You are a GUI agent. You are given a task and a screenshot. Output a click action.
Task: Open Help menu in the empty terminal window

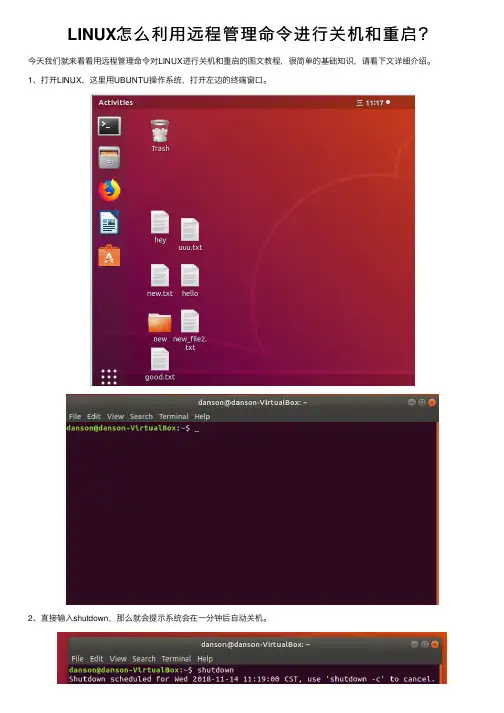(202, 417)
